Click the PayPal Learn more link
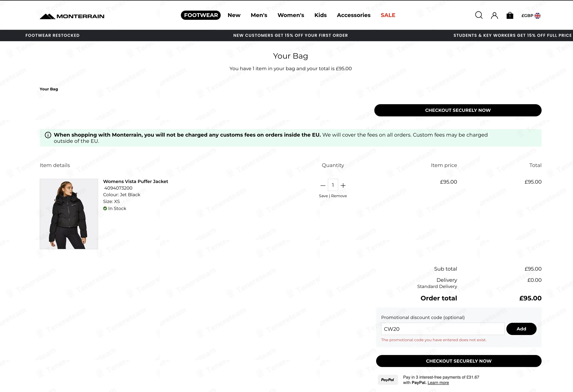 [x=438, y=383]
